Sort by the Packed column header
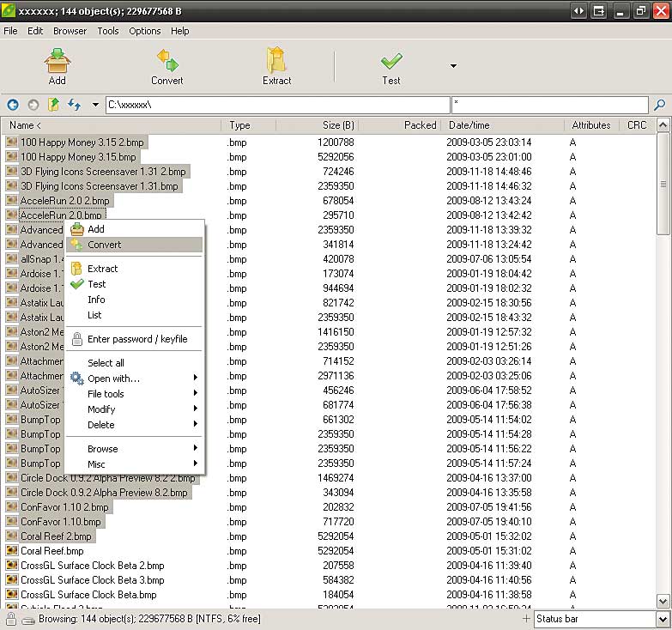Screen dimensions: 672x630 pyautogui.click(x=400, y=125)
